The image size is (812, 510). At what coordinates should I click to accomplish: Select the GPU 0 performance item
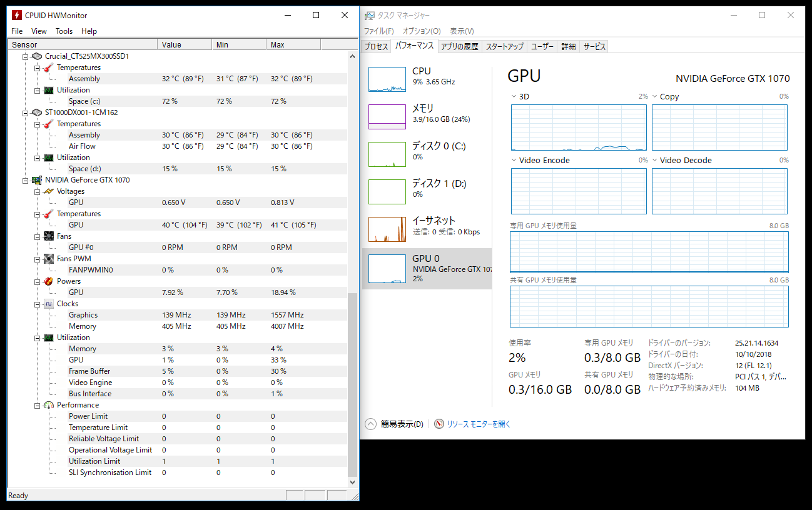pyautogui.click(x=427, y=268)
